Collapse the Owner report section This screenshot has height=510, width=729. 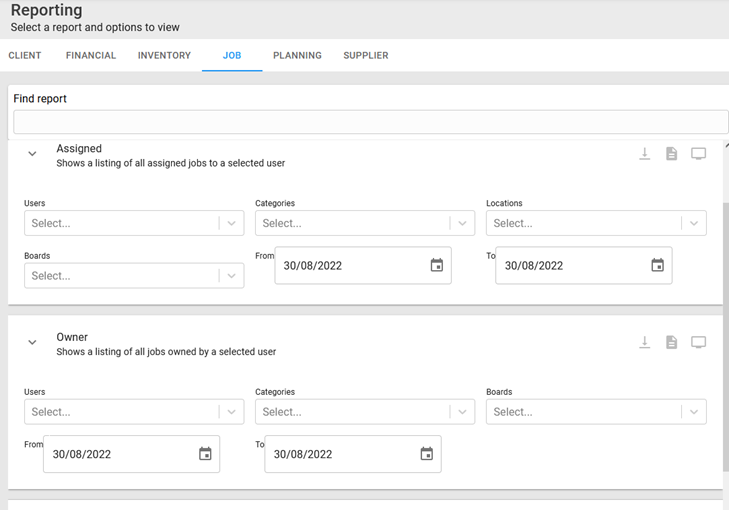tap(32, 342)
